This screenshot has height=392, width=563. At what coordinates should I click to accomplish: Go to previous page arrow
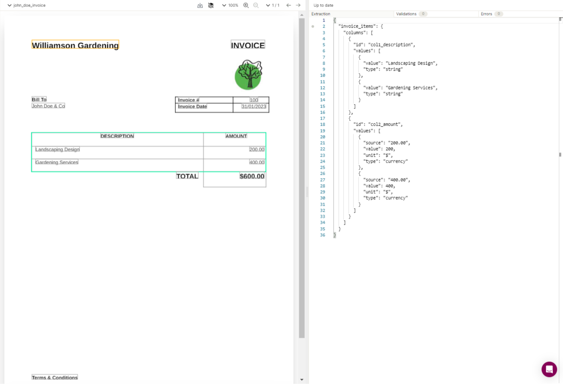[x=289, y=5]
